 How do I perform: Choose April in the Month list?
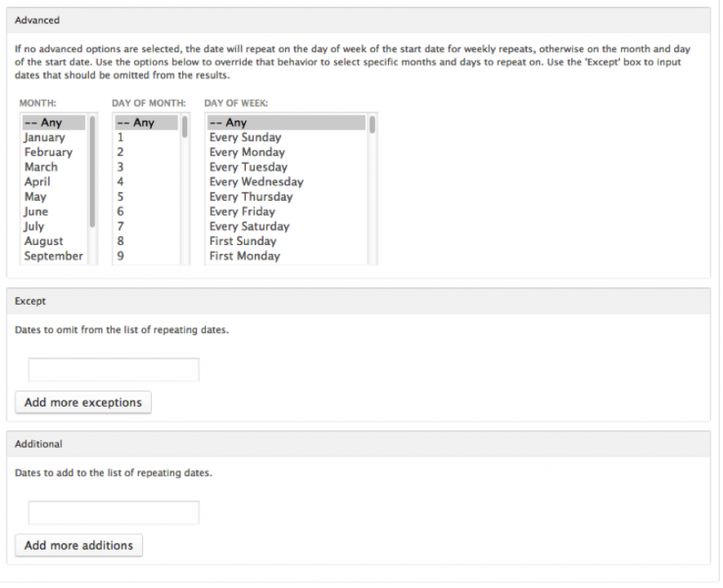(x=37, y=182)
